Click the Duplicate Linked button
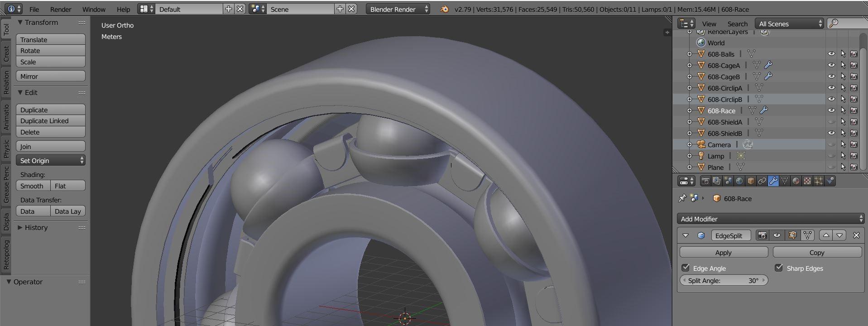 [x=51, y=121]
